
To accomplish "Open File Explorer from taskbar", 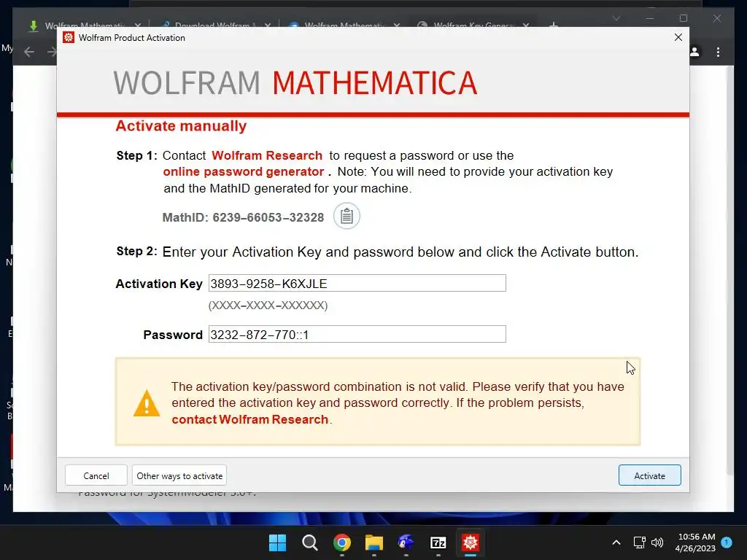I will [x=374, y=542].
